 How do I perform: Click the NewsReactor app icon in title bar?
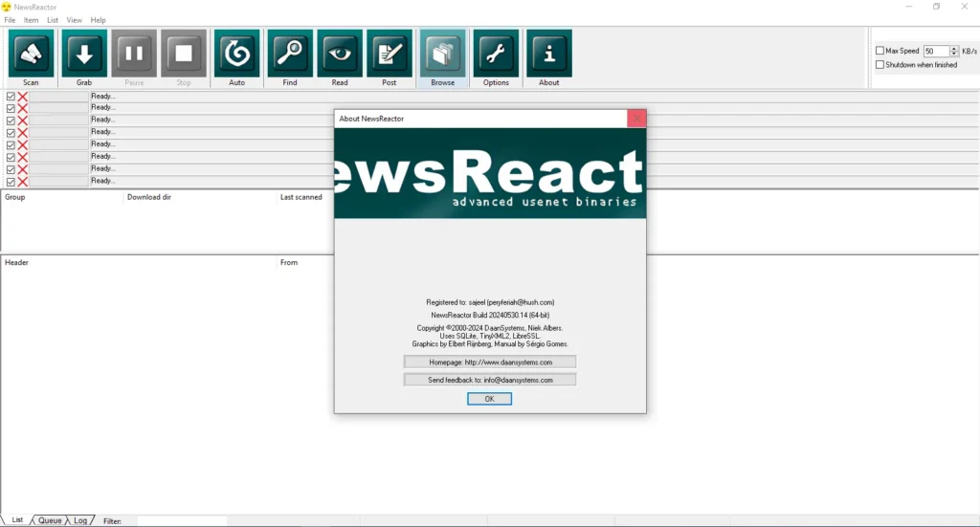7,7
